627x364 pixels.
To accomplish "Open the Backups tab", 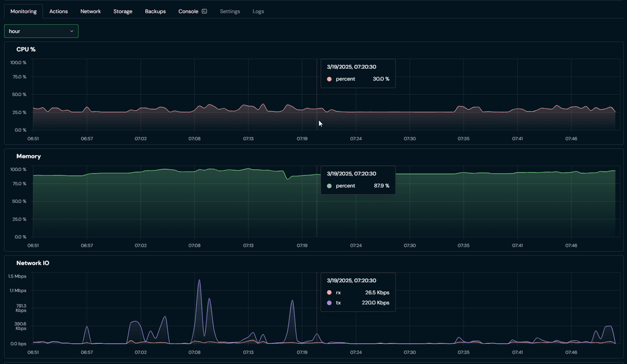I will [155, 11].
